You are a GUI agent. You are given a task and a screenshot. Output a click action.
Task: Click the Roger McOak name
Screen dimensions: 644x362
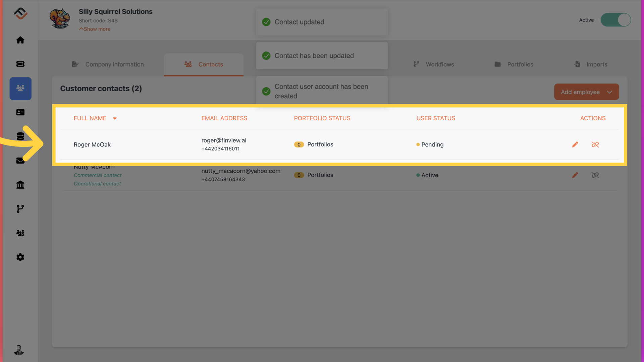coord(92,144)
